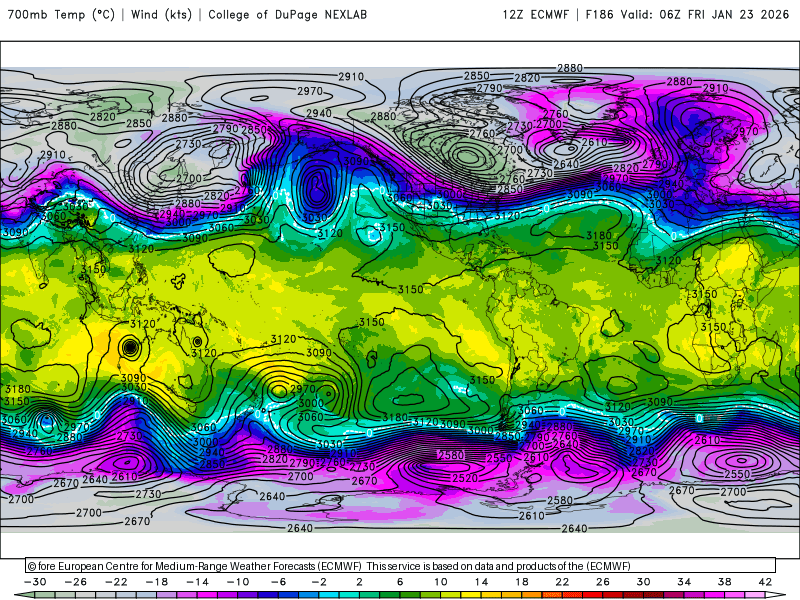Click the "-10" colorbar label
800x600 pixels.
coord(238,582)
